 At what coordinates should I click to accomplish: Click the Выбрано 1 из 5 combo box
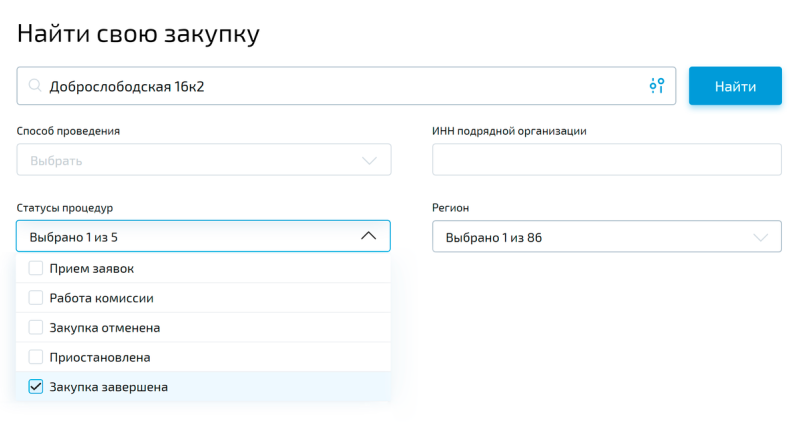coord(204,236)
